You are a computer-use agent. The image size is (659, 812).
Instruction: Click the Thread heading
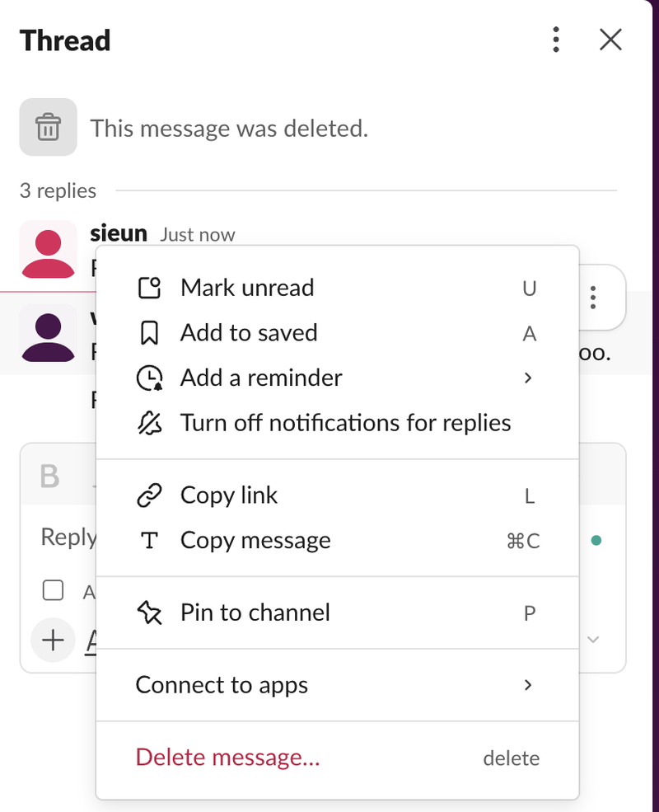(x=65, y=40)
